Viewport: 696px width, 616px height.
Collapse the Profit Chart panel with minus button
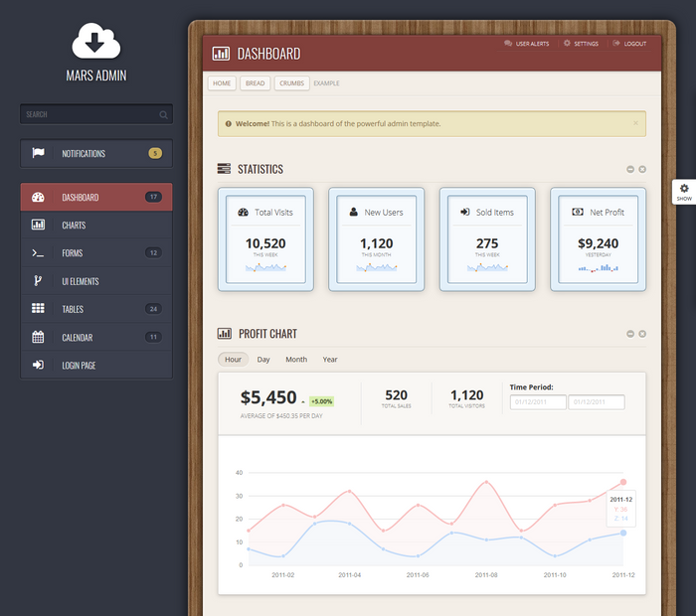point(630,334)
